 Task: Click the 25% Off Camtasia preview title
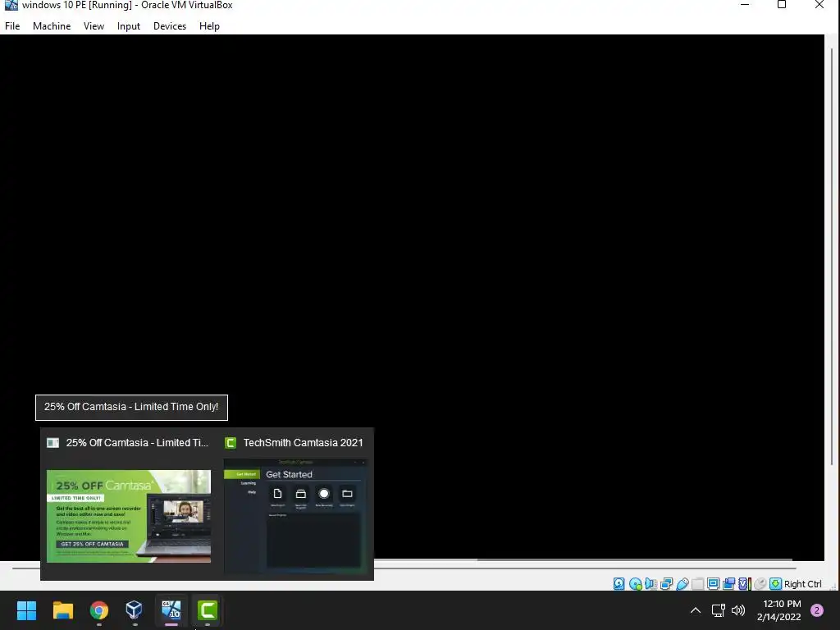pos(137,442)
